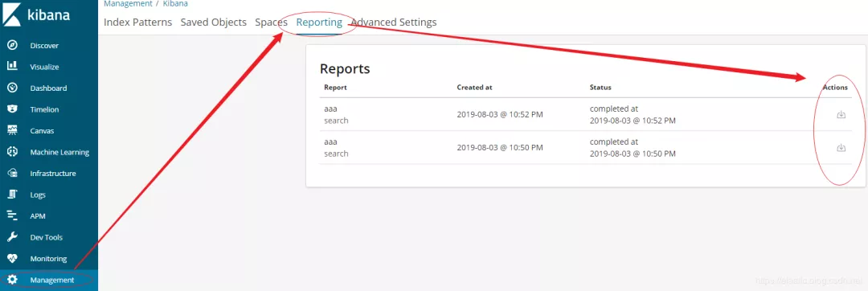The image size is (868, 291).
Task: Click the Kibana breadcrumb link
Action: click(x=175, y=4)
